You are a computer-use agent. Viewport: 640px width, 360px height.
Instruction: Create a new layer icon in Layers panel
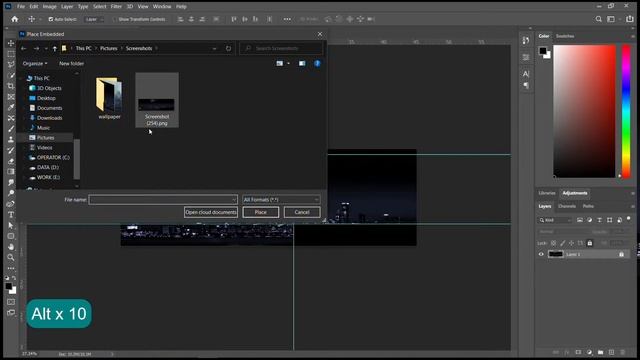coord(611,352)
